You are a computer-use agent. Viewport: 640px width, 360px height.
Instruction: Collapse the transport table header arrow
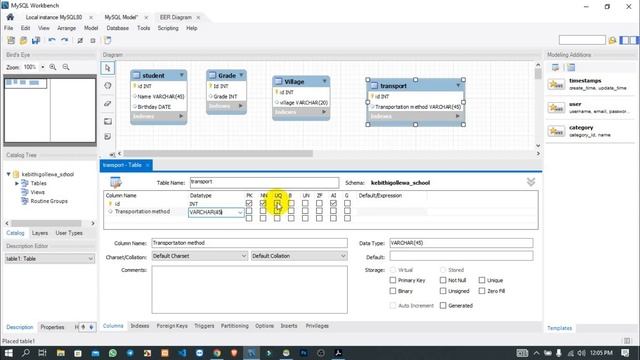coord(458,86)
